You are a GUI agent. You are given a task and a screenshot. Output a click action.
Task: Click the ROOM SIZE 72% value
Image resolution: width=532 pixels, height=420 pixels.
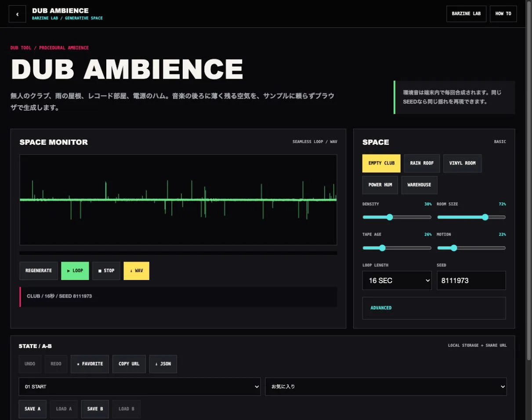point(502,204)
